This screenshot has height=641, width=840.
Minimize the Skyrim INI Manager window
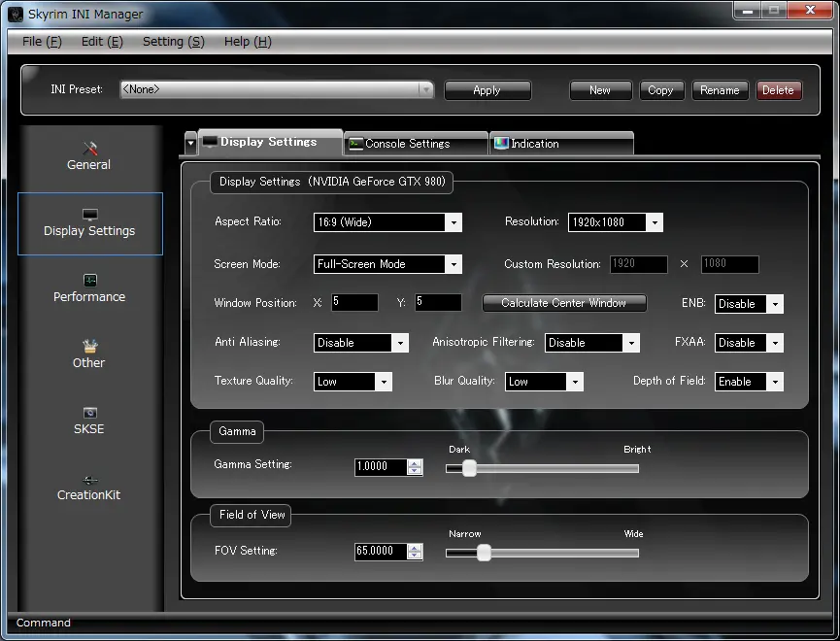[748, 11]
